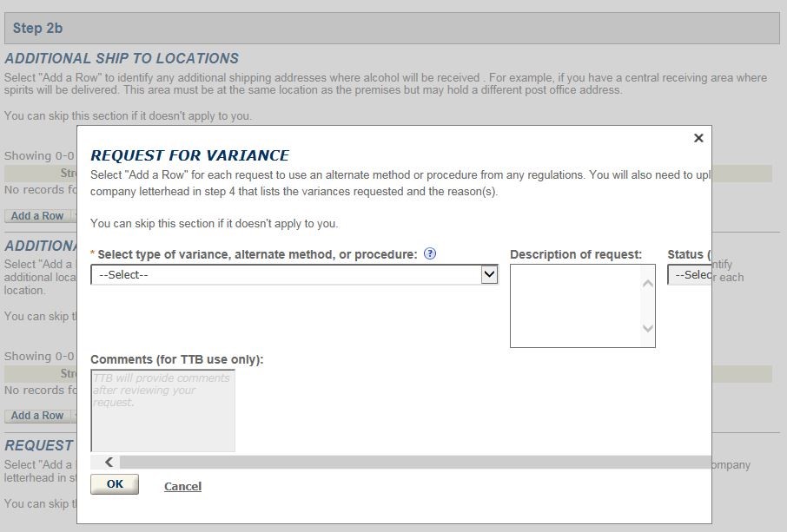Image resolution: width=787 pixels, height=532 pixels.
Task: Confirm with the OK button
Action: pos(115,484)
